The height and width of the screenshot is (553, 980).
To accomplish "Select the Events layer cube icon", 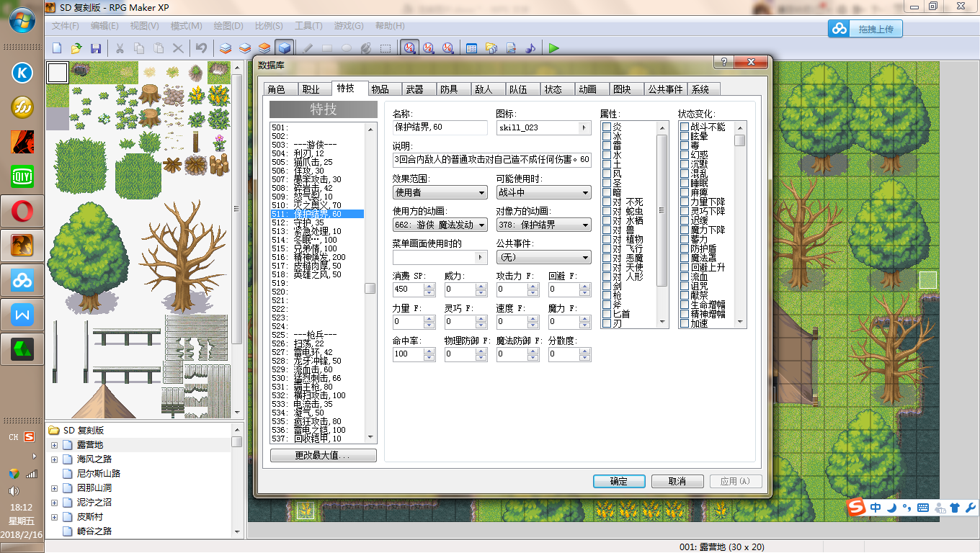I will click(x=285, y=48).
